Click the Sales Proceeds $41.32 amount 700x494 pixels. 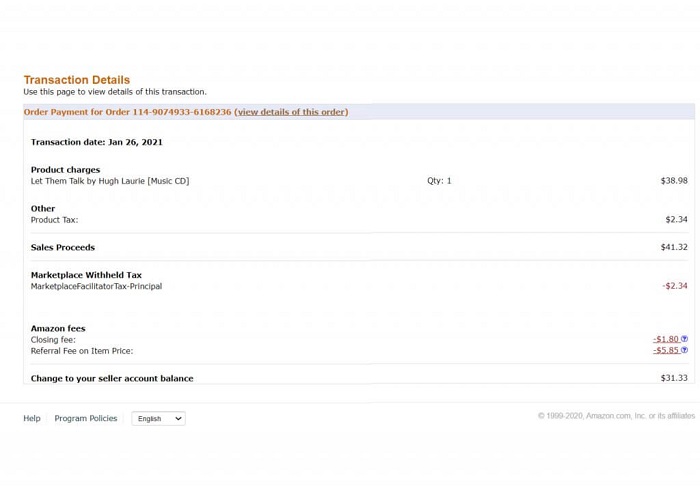[x=674, y=247]
